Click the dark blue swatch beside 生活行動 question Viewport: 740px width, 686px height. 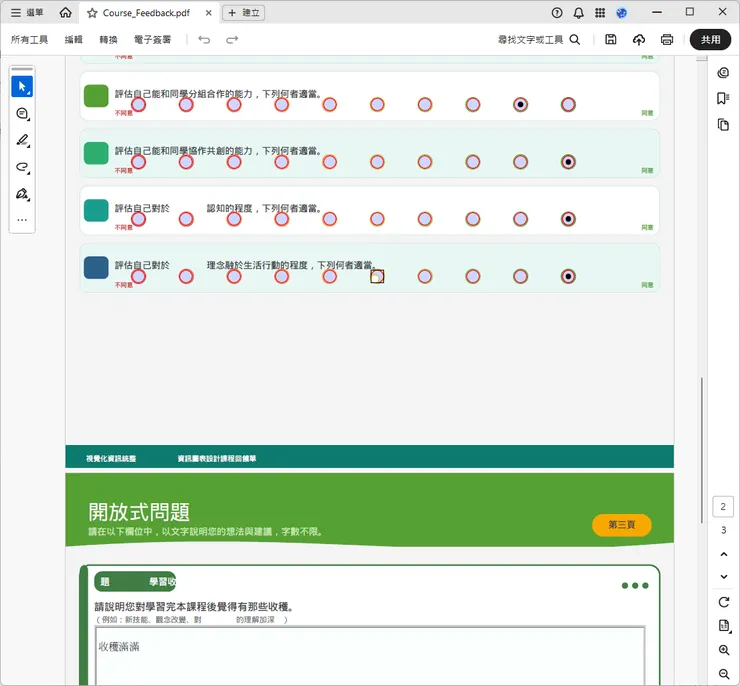coord(96,268)
